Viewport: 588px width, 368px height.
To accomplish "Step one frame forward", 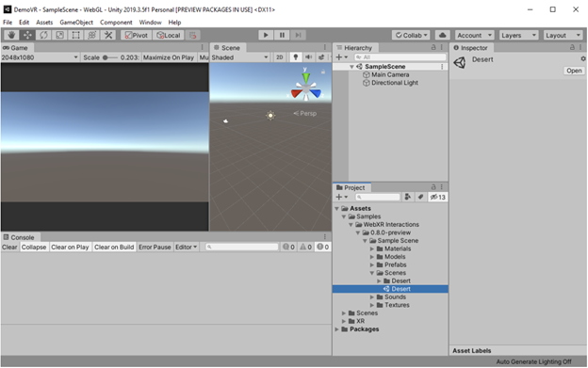I will click(x=298, y=35).
